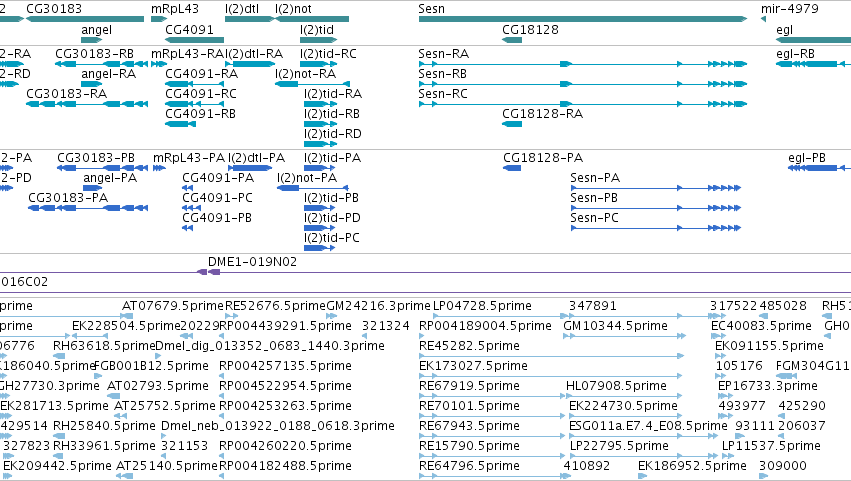Viewport: 851px width, 481px height.
Task: Open the l(2)tid-RA transcript
Action: pos(333,94)
